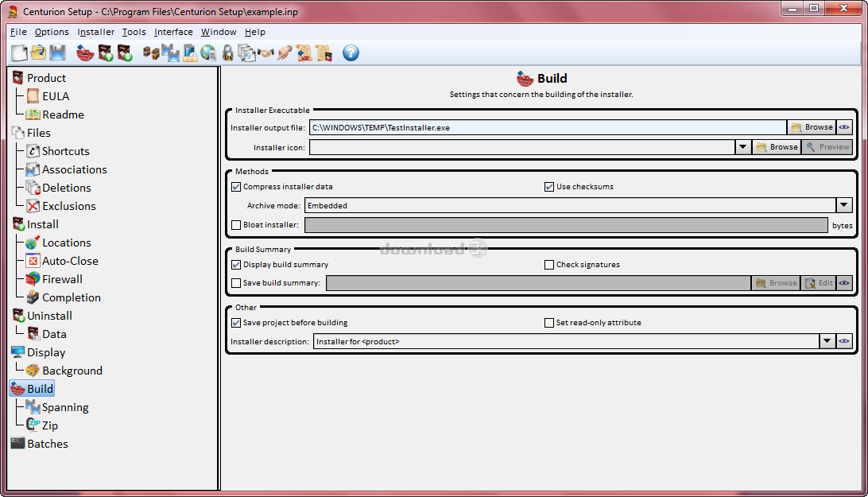Open the Associations tree node
Viewport: 868px width, 497px height.
pyautogui.click(x=74, y=169)
